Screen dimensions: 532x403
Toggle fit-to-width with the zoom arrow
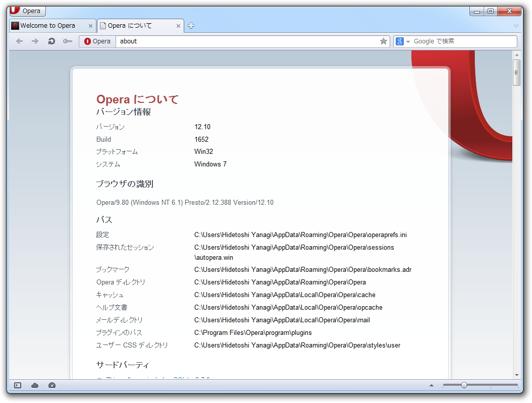coord(432,385)
